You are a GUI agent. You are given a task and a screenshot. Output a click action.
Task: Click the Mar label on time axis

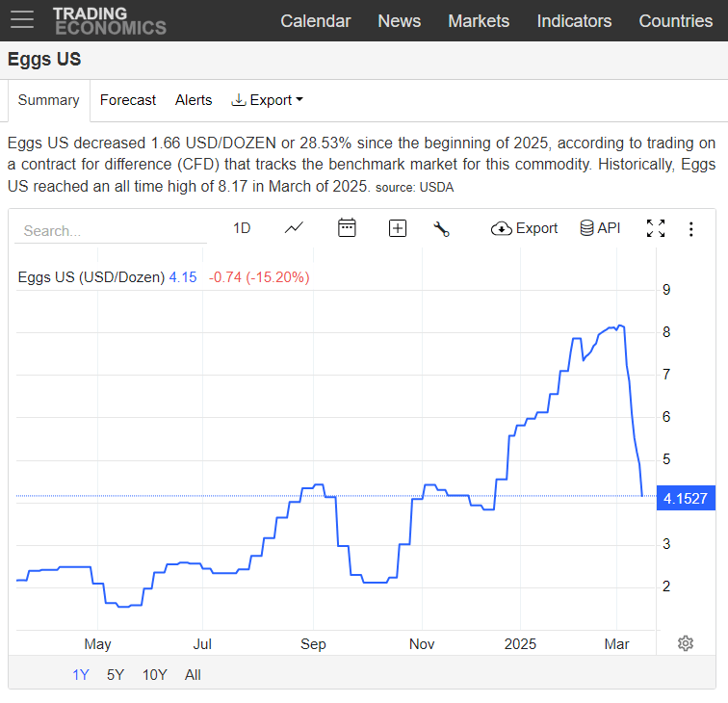coord(616,644)
